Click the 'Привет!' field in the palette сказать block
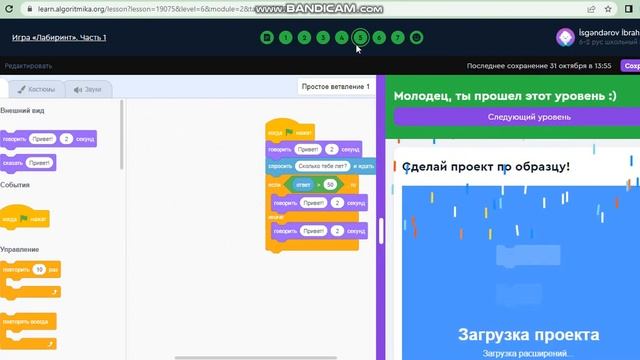 pos(39,163)
